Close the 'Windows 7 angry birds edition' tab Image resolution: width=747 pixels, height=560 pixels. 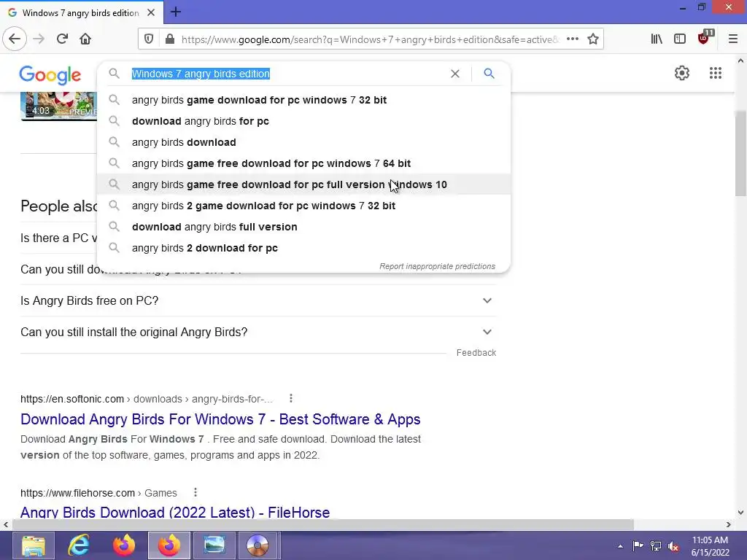[x=151, y=12]
